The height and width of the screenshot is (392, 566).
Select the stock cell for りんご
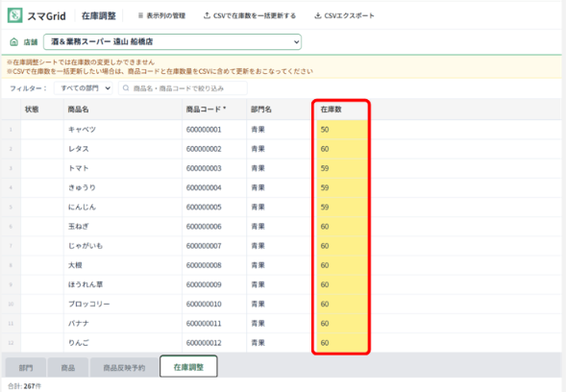pos(341,343)
